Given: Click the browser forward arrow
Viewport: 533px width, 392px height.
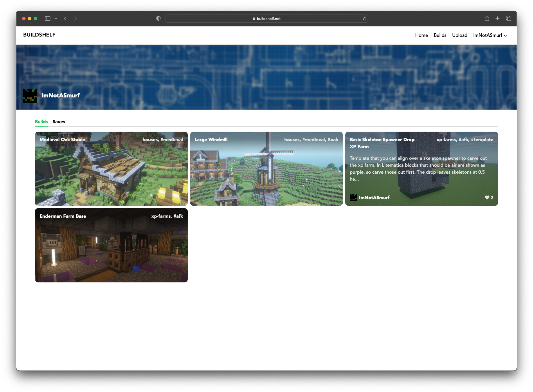Looking at the screenshot, I should pos(75,19).
